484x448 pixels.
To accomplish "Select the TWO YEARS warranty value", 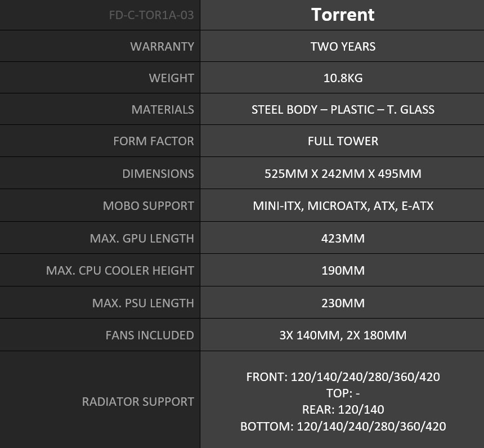I will (x=343, y=46).
